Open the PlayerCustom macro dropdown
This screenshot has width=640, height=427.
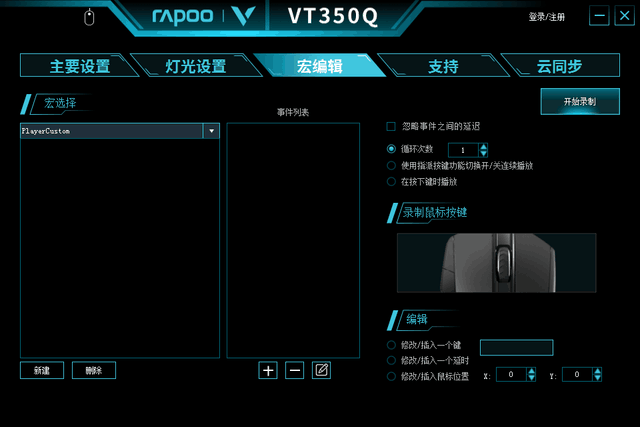pyautogui.click(x=211, y=131)
